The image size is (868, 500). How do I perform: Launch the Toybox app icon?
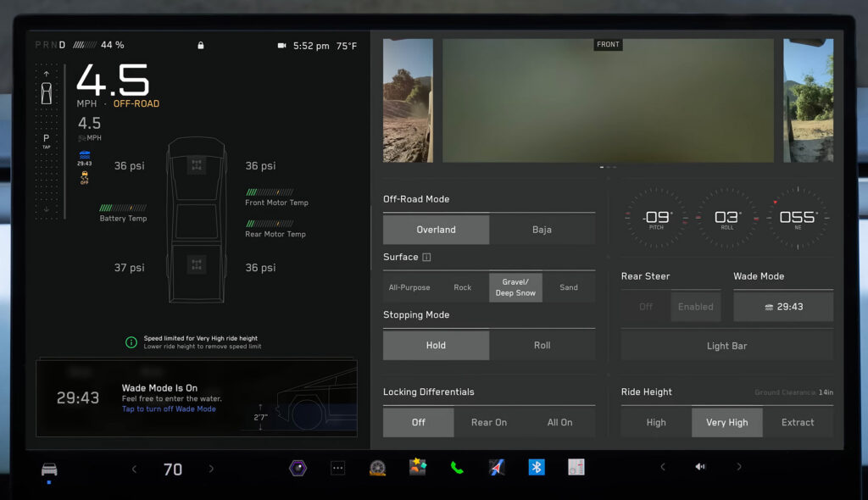[x=417, y=467]
